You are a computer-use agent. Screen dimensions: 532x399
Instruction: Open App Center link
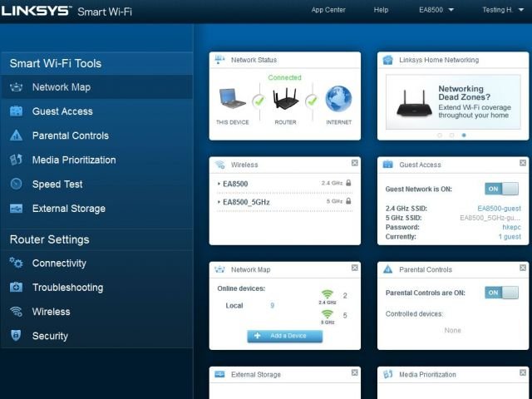click(x=328, y=10)
